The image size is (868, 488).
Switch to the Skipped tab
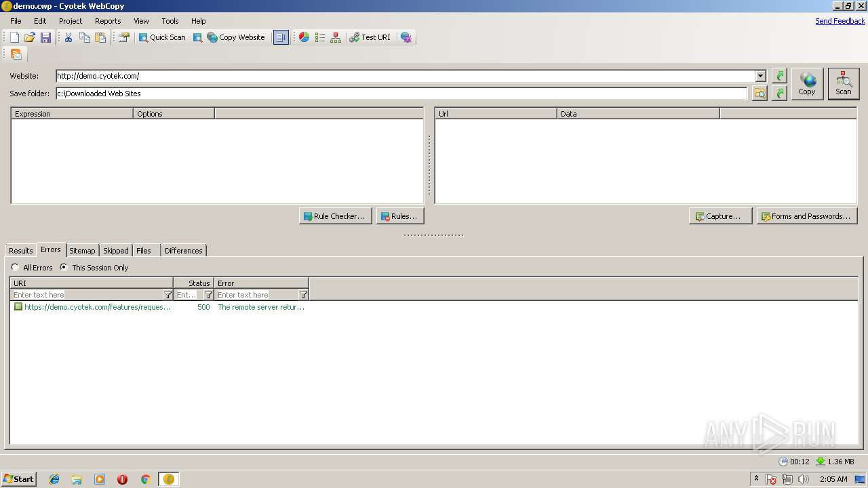115,251
